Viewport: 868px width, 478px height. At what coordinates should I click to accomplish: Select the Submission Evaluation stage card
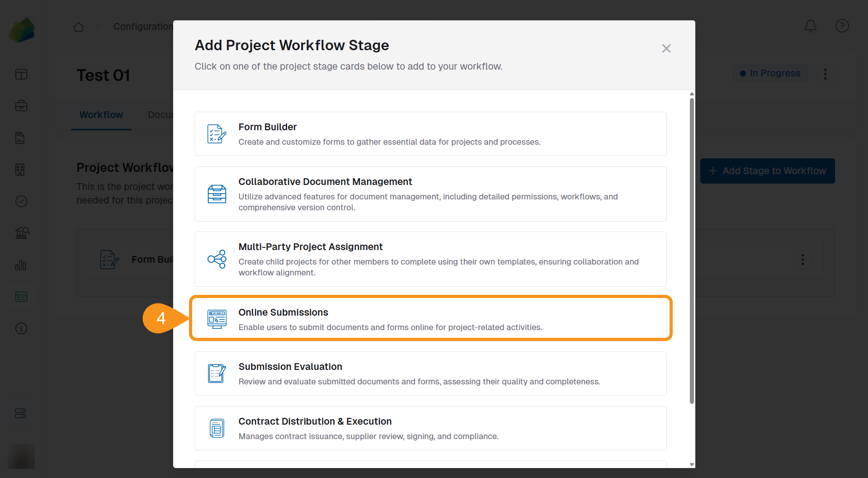[x=430, y=374]
